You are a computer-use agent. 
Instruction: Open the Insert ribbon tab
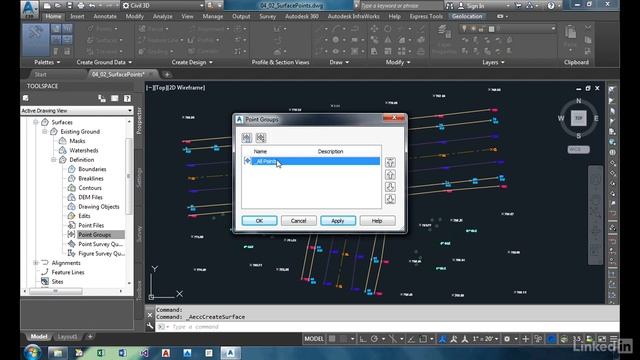point(77,16)
